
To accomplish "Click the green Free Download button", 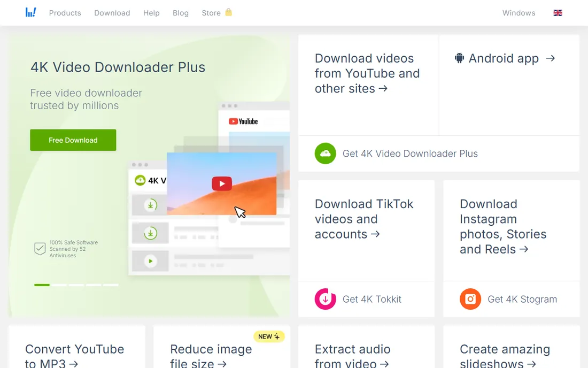I will pyautogui.click(x=73, y=140).
